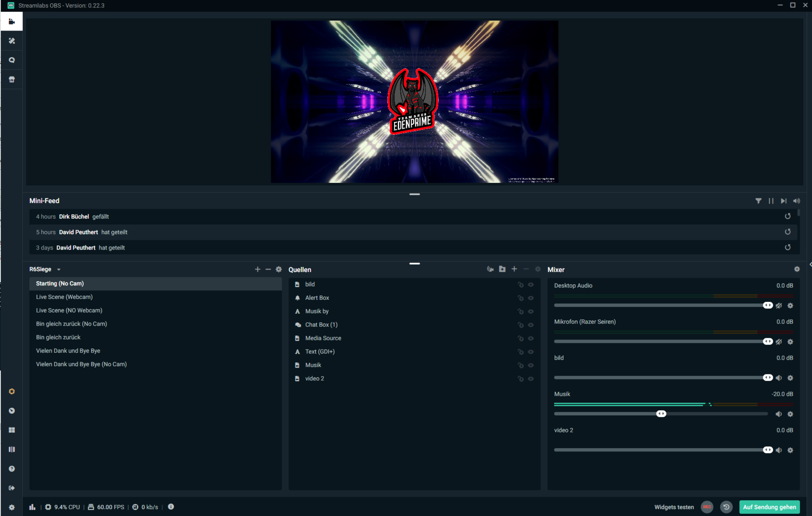The height and width of the screenshot is (516, 812).
Task: Click Auf Sendung gehen button
Action: pyautogui.click(x=769, y=507)
